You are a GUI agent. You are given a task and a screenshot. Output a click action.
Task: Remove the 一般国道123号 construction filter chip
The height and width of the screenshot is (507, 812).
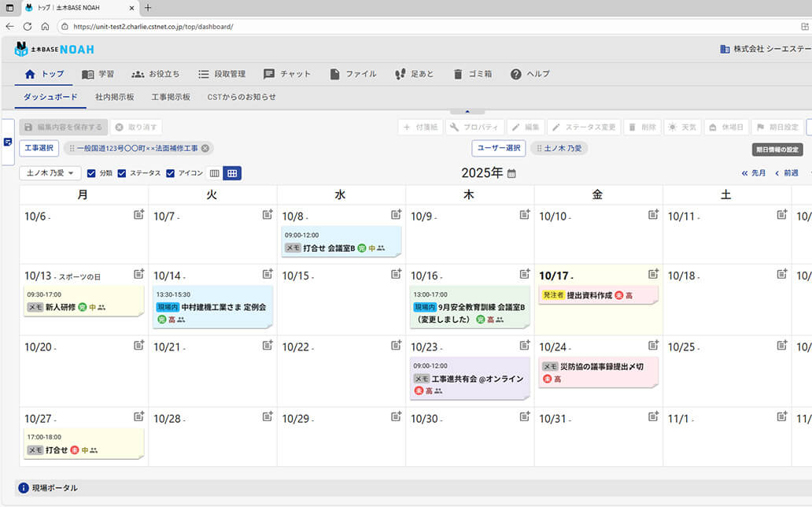click(205, 148)
